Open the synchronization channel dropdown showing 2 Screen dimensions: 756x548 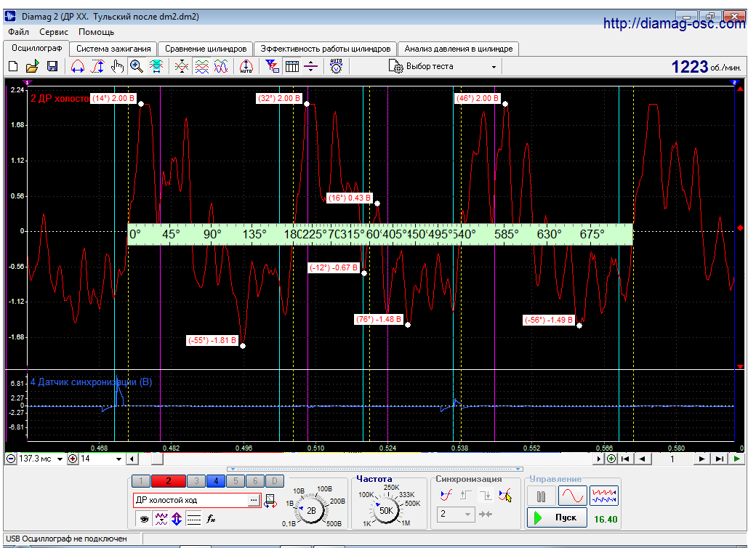point(456,515)
